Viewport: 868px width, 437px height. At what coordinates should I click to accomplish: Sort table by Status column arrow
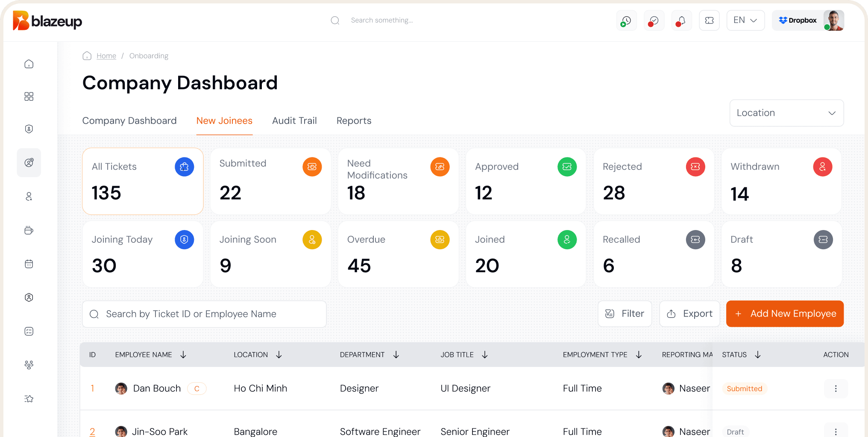(x=757, y=355)
